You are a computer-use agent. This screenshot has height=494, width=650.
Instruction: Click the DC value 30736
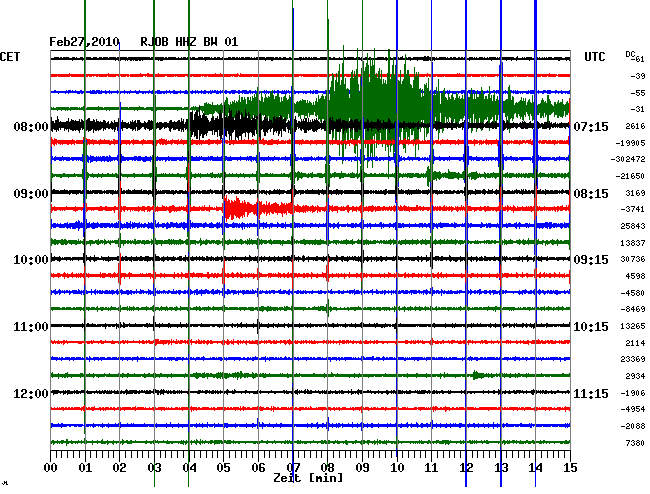633,259
